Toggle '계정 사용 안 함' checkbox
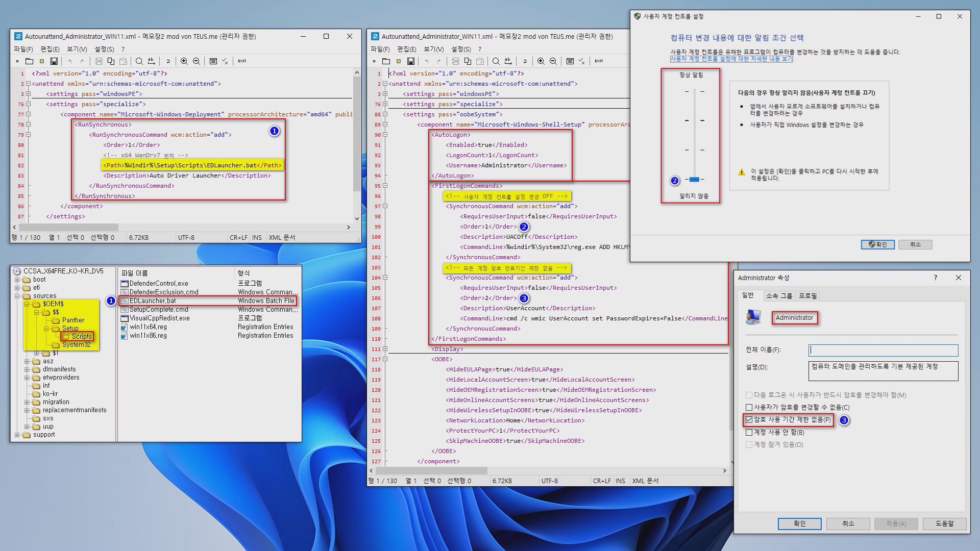Image resolution: width=980 pixels, height=551 pixels. point(749,432)
